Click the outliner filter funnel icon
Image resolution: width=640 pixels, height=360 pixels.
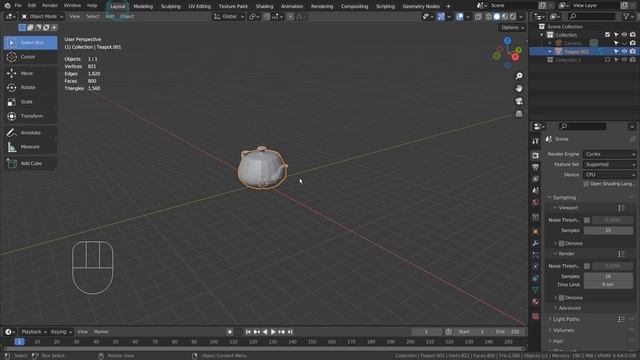coord(627,16)
